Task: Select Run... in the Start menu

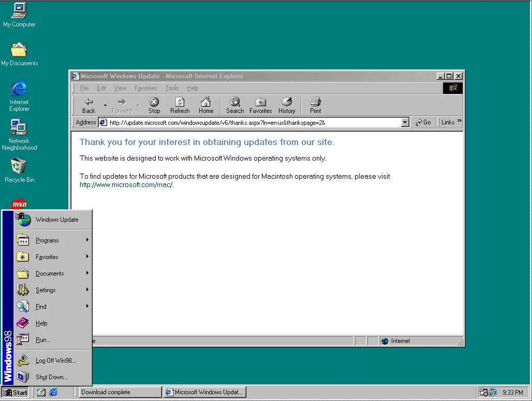Action: click(x=53, y=339)
